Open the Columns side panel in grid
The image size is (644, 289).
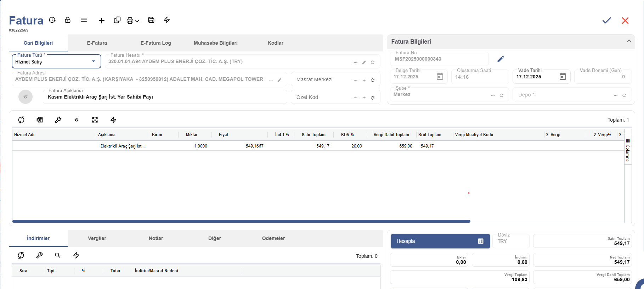click(628, 150)
